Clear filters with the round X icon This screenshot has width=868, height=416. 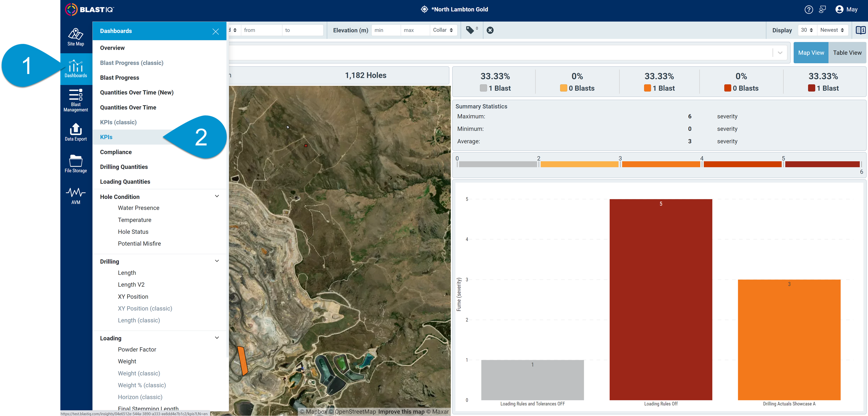pyautogui.click(x=490, y=30)
